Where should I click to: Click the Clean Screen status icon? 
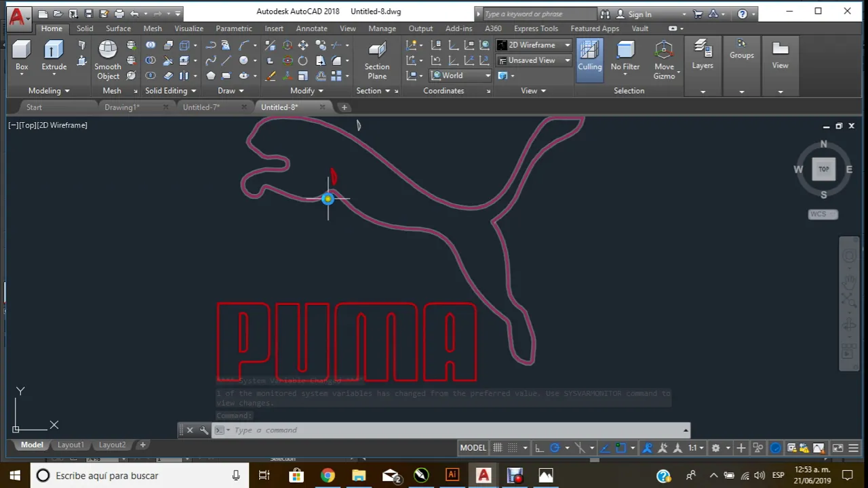[837, 448]
